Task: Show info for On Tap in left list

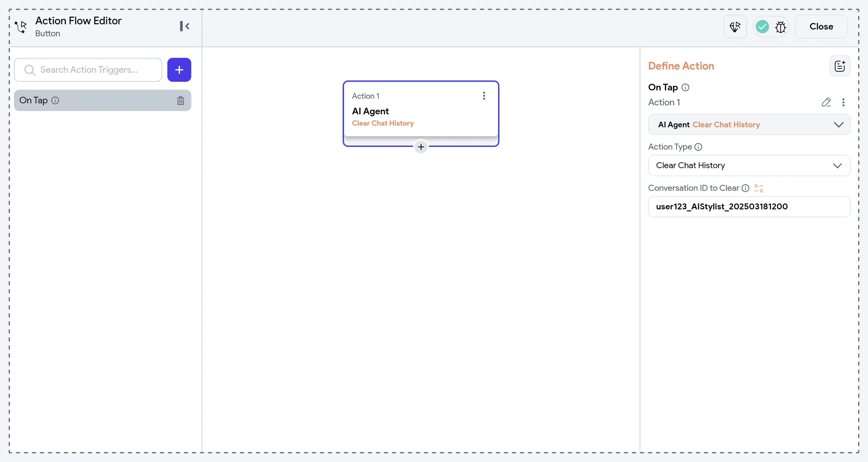Action: click(x=55, y=100)
